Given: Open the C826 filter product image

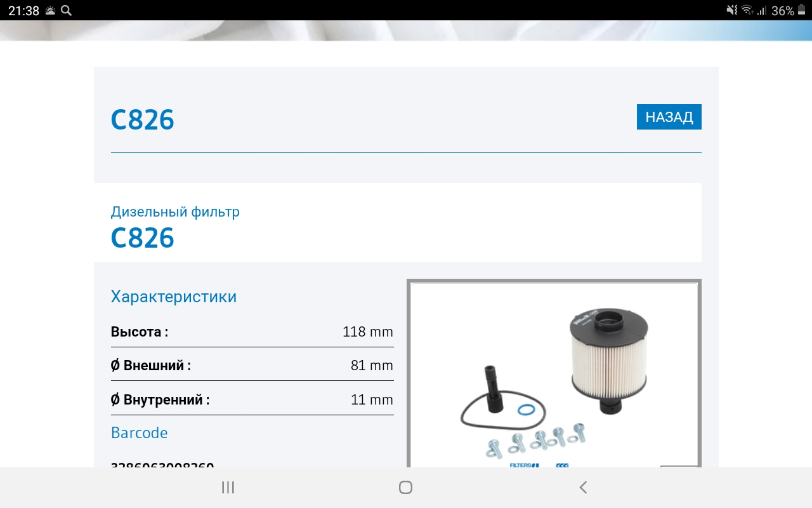Looking at the screenshot, I should (554, 375).
